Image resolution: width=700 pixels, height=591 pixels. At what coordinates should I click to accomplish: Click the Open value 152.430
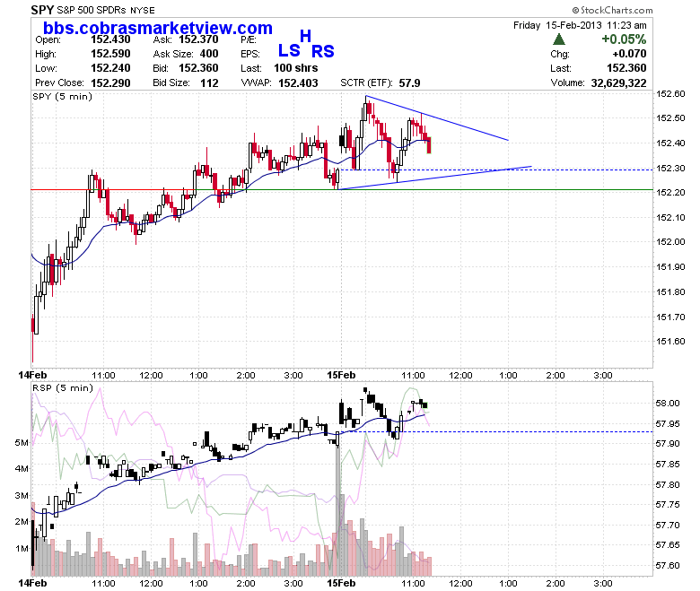point(110,39)
